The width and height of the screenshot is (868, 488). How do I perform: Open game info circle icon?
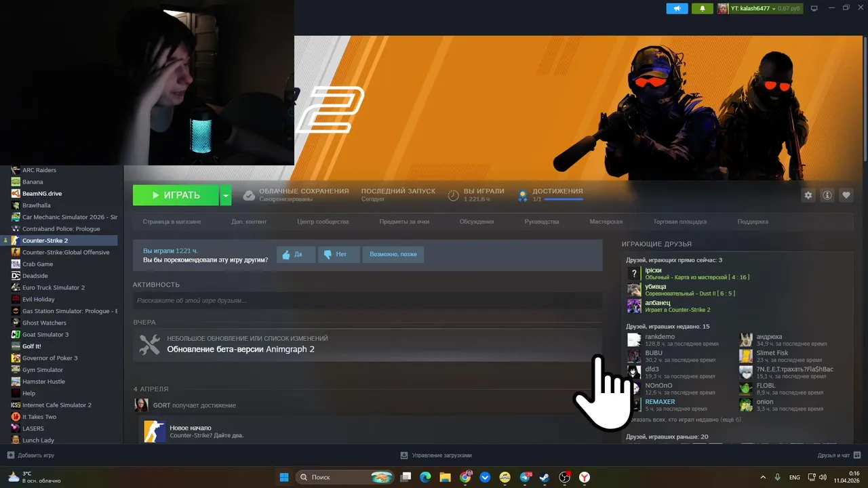pos(827,195)
